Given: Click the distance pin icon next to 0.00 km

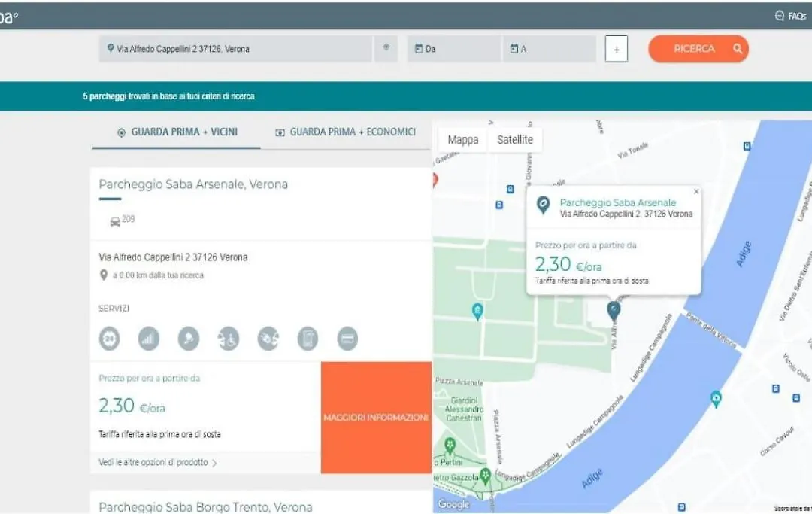Looking at the screenshot, I should coord(104,275).
